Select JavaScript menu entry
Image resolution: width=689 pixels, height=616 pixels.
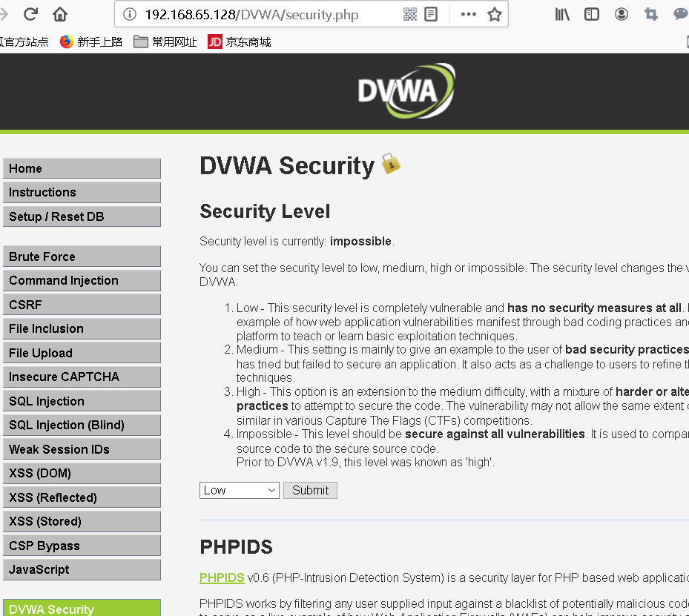coord(82,570)
